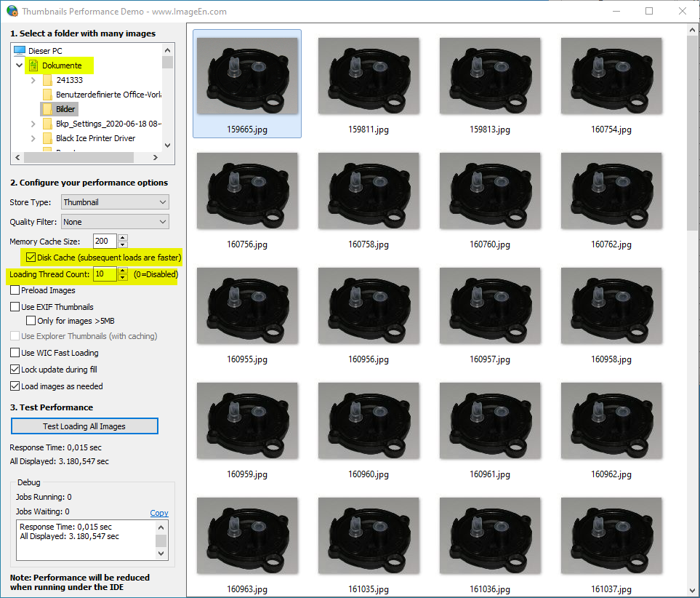
Task: Check Only for images >5MB
Action: 31,321
